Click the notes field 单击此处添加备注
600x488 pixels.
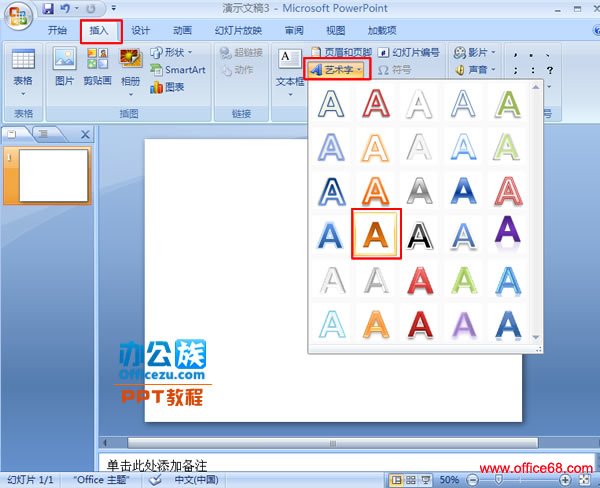(x=346, y=464)
